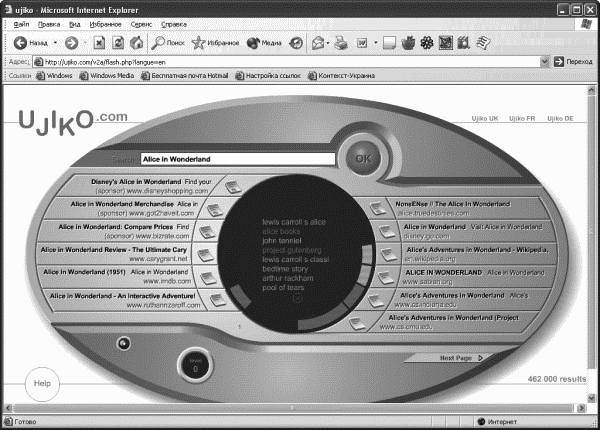Open the Избранное menu

click(x=105, y=24)
